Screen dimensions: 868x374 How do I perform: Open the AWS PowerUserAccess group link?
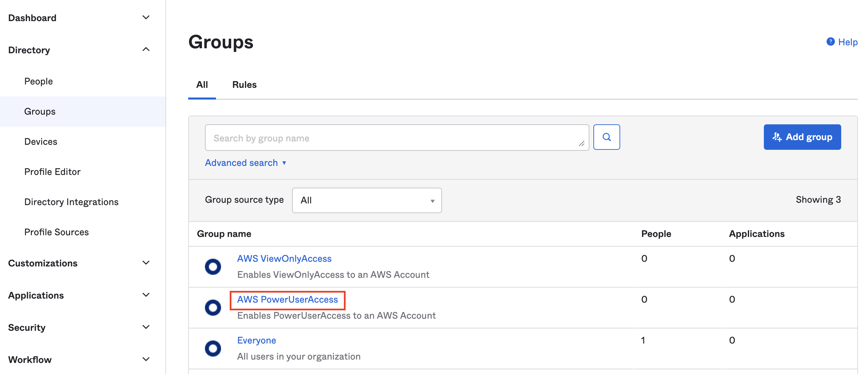click(x=287, y=300)
